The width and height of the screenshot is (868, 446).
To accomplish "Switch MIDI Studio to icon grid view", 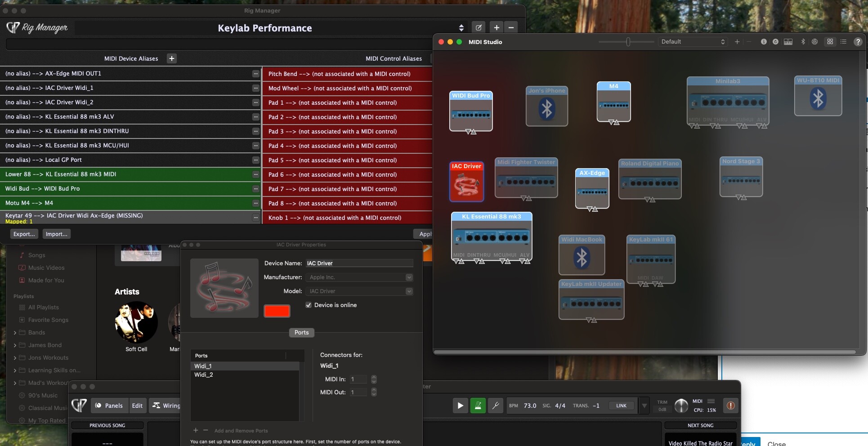I will (x=830, y=41).
